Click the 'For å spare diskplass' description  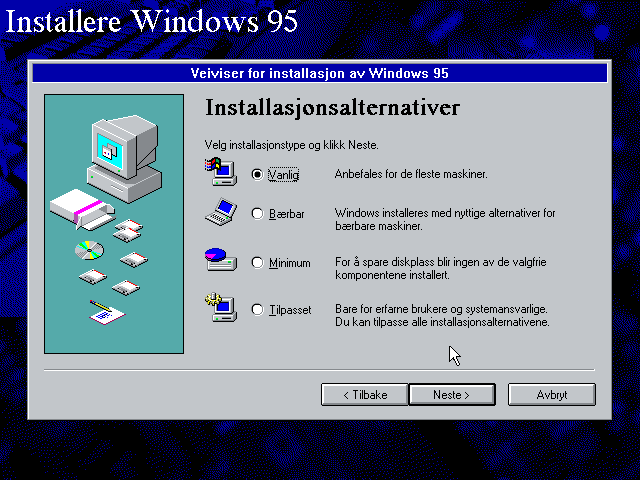(x=441, y=268)
